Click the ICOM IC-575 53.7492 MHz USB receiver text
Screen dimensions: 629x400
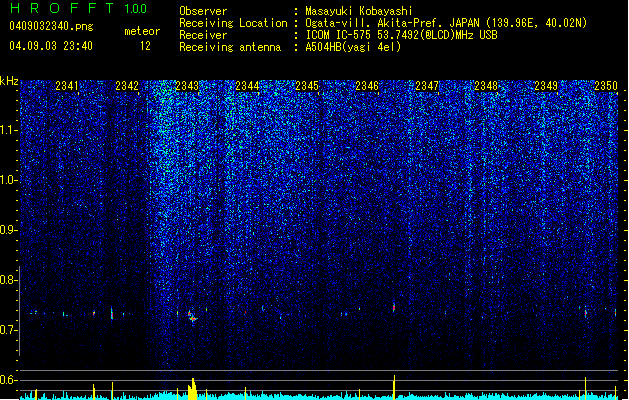(x=401, y=35)
